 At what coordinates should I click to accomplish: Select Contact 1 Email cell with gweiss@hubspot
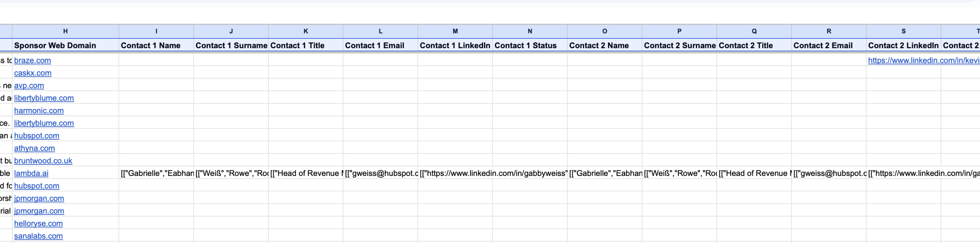click(x=381, y=173)
